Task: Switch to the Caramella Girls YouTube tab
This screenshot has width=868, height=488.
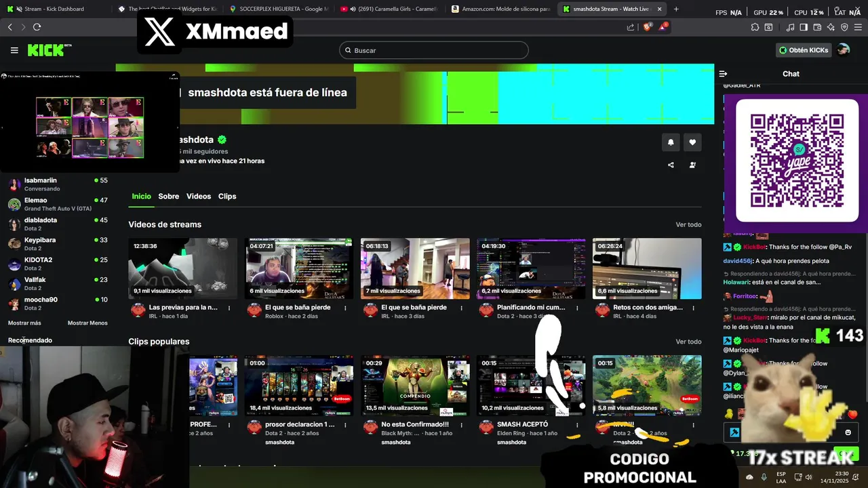Action: [x=389, y=9]
